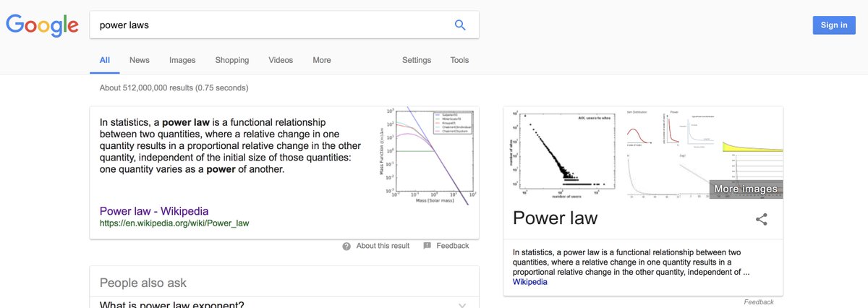Click the 'Power law' knowledge panel title
868x308 pixels.
coord(556,218)
